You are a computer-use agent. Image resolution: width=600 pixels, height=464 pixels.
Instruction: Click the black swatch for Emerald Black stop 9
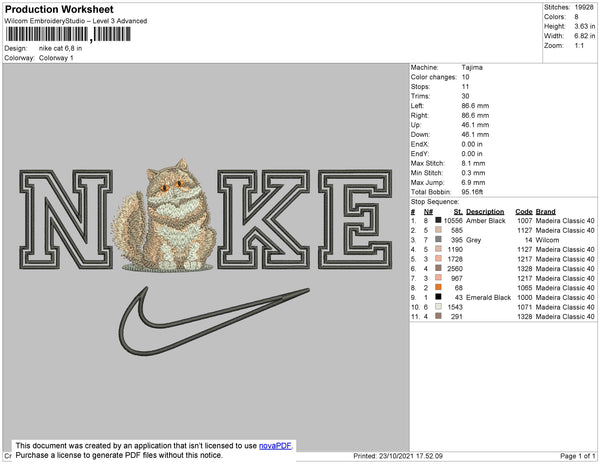[x=438, y=297]
